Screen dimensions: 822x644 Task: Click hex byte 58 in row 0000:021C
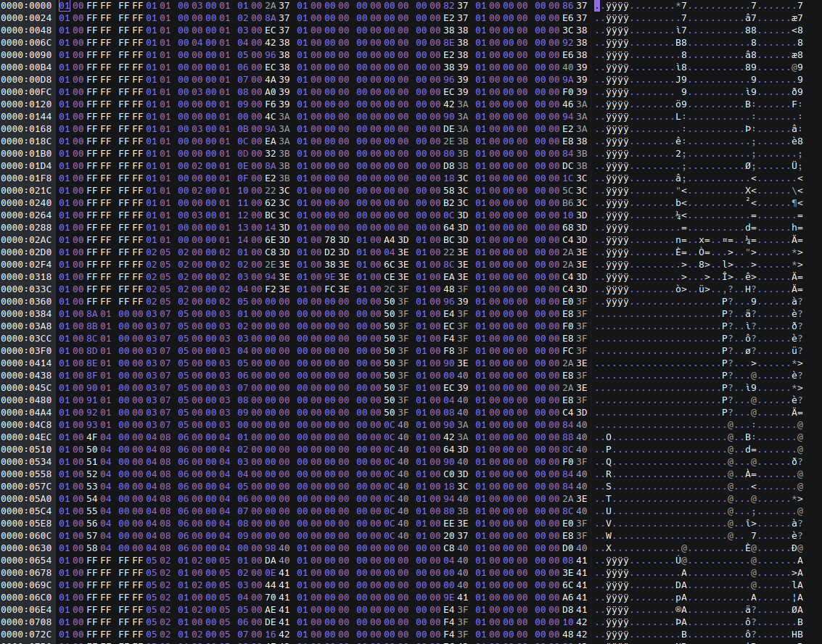click(x=449, y=191)
